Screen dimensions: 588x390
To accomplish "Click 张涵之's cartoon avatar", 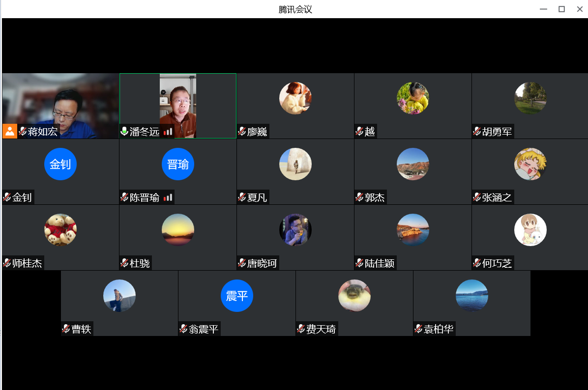I will [x=530, y=164].
